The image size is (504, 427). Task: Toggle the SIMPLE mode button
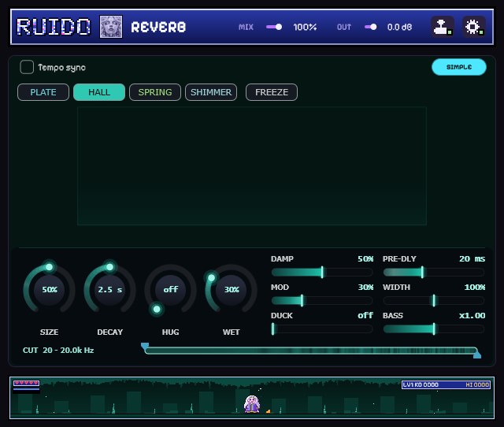459,67
